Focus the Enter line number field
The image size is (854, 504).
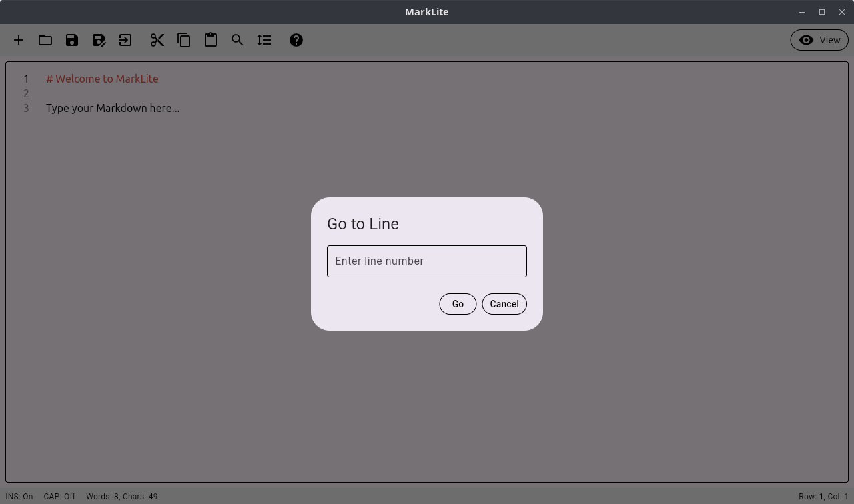[427, 261]
